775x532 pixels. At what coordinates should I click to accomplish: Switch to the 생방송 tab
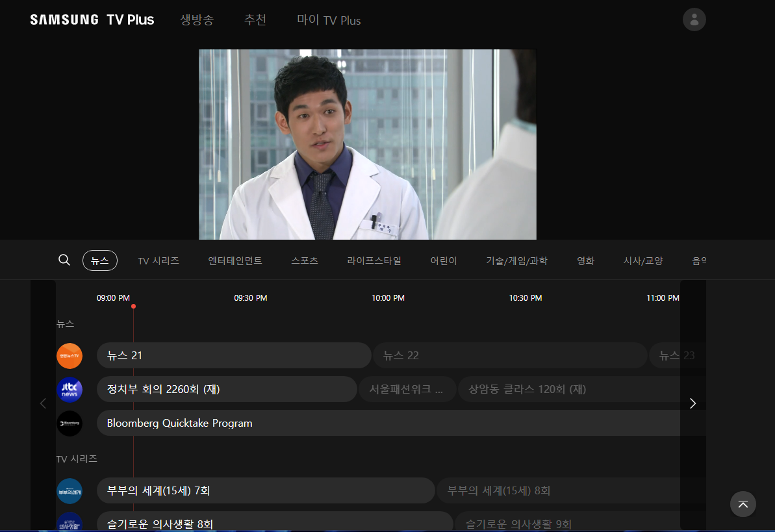pos(196,19)
